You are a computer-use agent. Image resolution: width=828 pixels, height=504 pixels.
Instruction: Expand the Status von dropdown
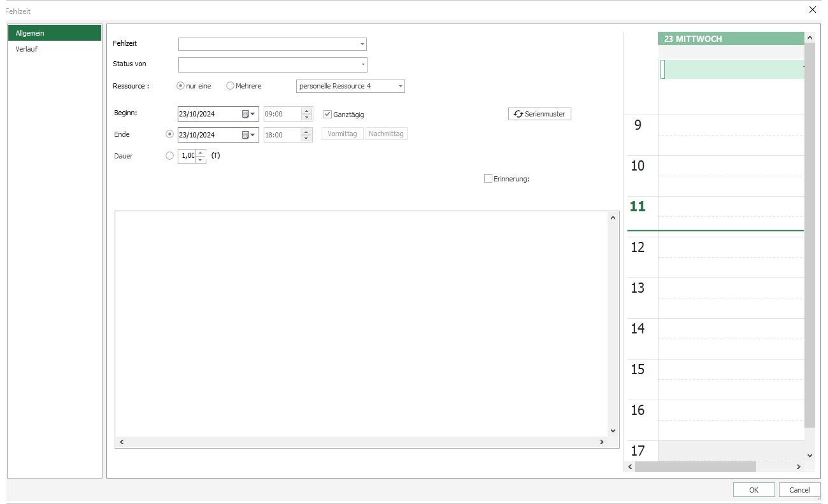(x=362, y=65)
